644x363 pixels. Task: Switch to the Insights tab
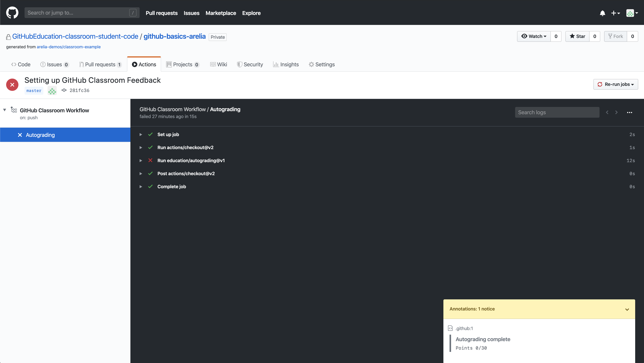pos(286,64)
